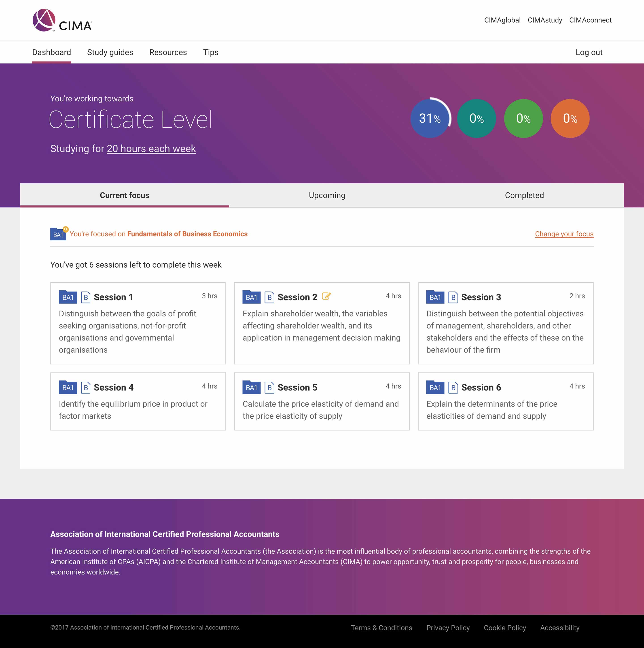Open Terms & Conditions in footer
The height and width of the screenshot is (648, 644).
(381, 628)
